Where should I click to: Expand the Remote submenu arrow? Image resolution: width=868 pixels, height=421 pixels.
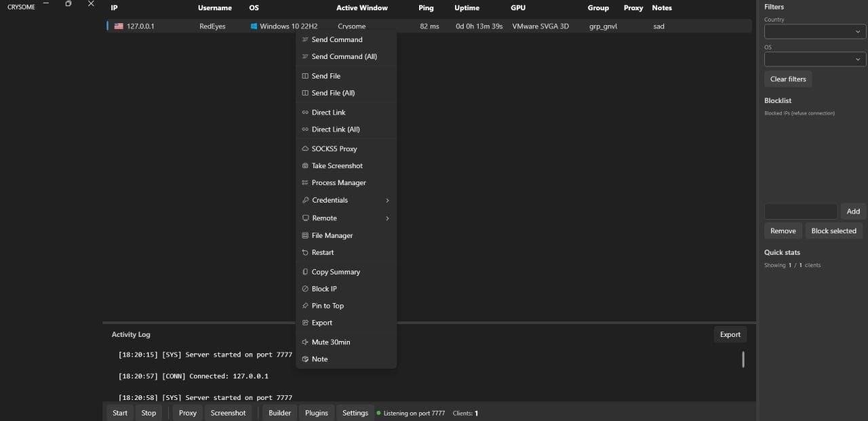pos(387,218)
